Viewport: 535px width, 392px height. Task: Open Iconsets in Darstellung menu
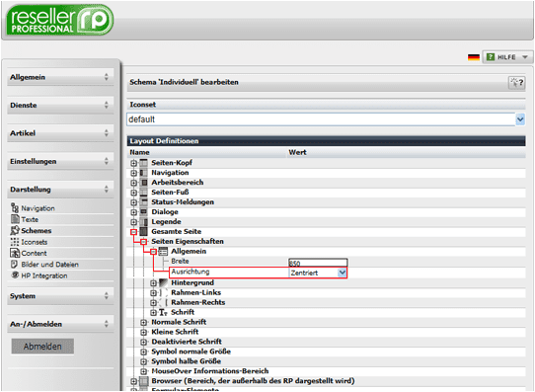(35, 242)
